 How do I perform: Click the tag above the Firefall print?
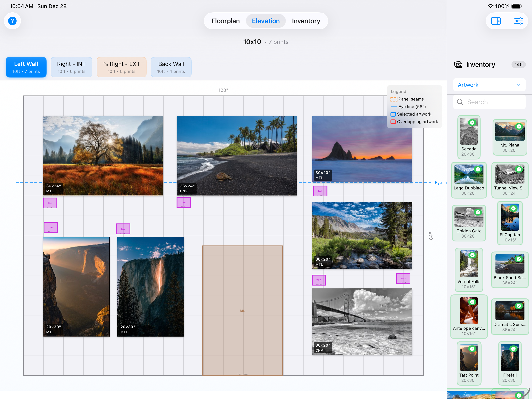(x=123, y=229)
